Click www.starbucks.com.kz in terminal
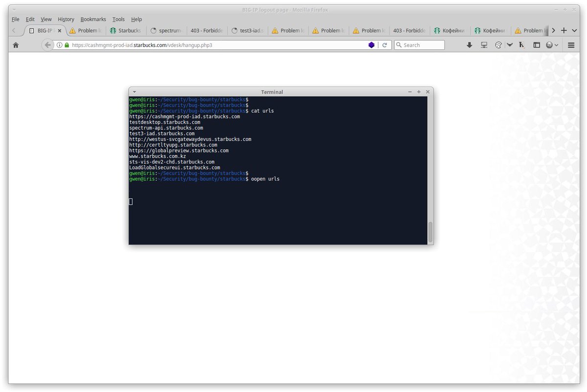 click(158, 156)
